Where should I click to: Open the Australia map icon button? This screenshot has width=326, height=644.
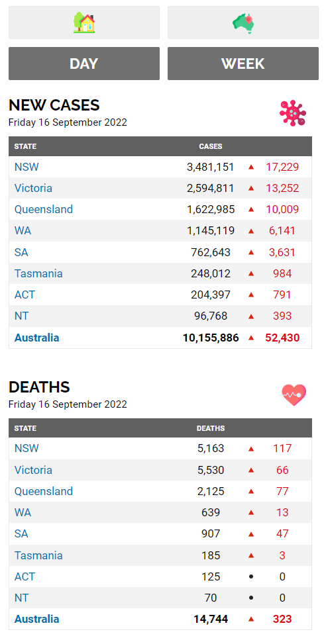point(243,23)
